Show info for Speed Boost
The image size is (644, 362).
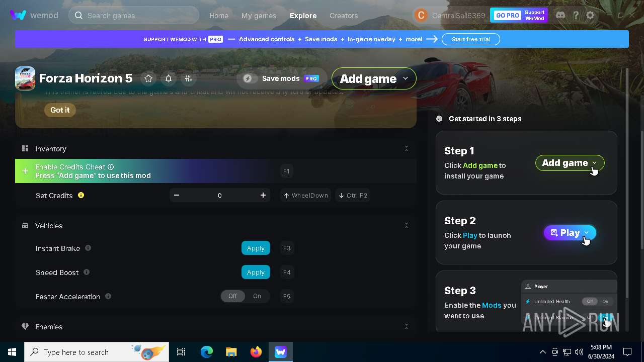[87, 272]
